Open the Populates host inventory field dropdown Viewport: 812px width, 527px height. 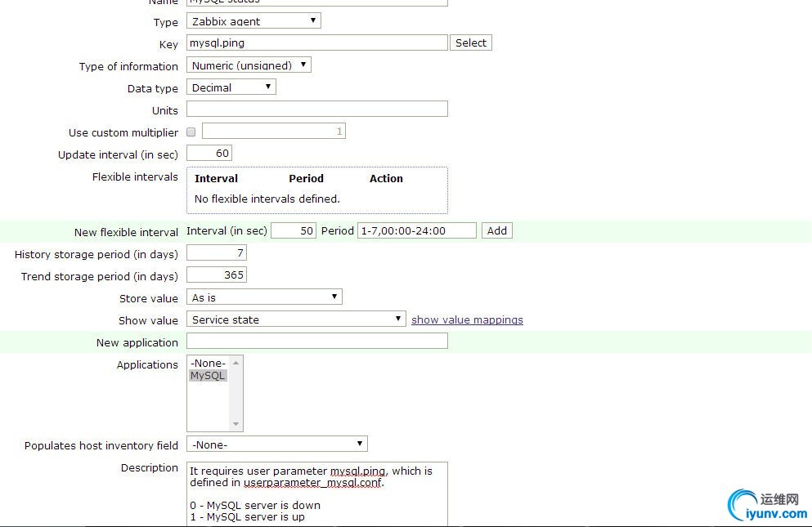(276, 444)
